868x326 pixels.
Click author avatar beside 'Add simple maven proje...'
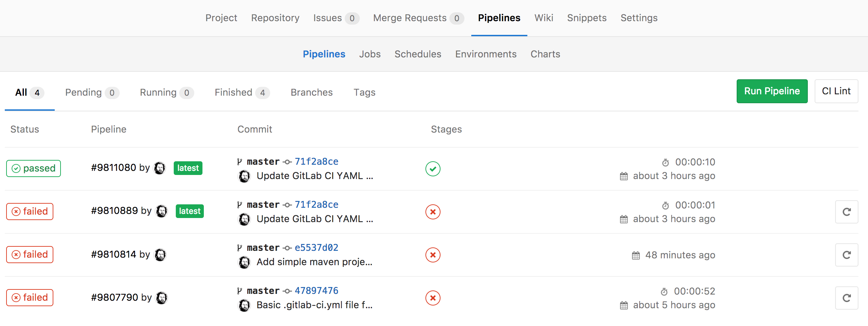(x=244, y=262)
